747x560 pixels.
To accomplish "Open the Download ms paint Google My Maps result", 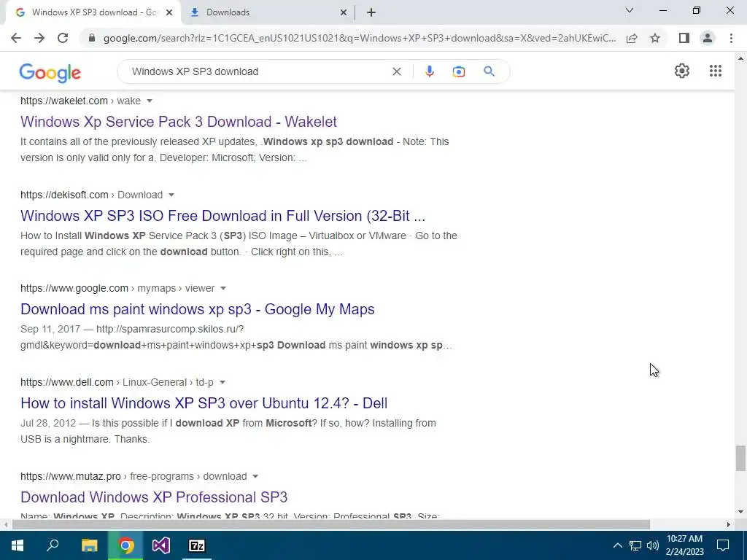I will point(197,309).
